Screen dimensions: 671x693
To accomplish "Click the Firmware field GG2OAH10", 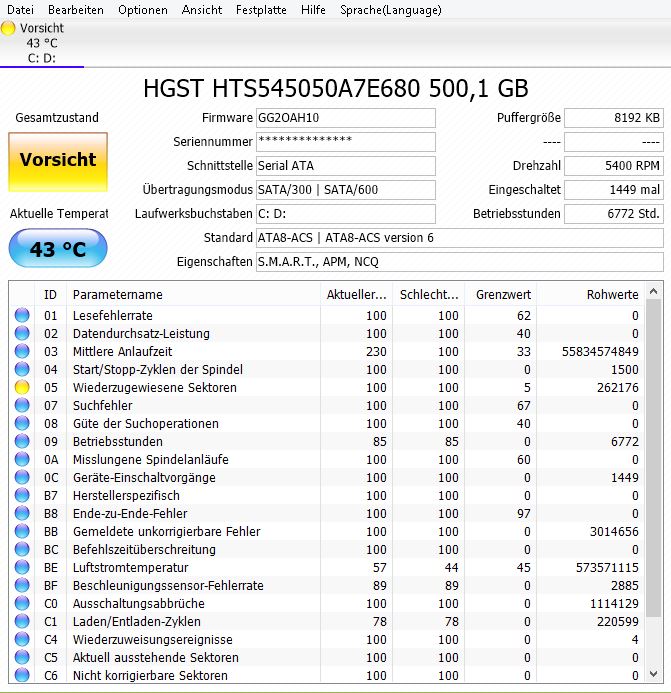I will [x=346, y=118].
